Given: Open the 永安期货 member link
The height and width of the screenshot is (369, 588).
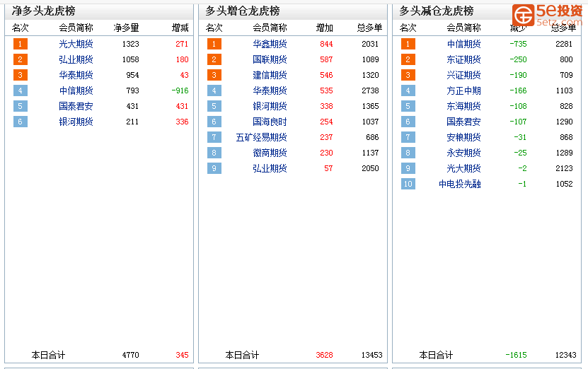Looking at the screenshot, I should 463,153.
